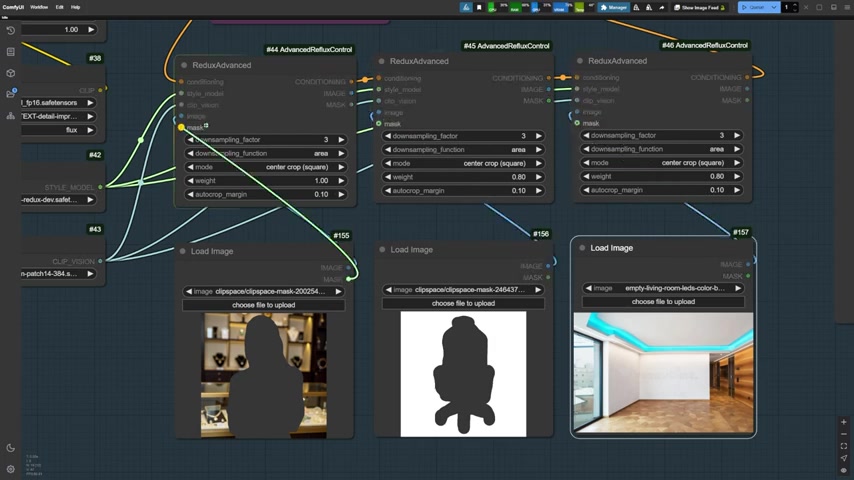854x480 pixels.
Task: Click the share arrow icon in toolbar
Action: coord(662,8)
